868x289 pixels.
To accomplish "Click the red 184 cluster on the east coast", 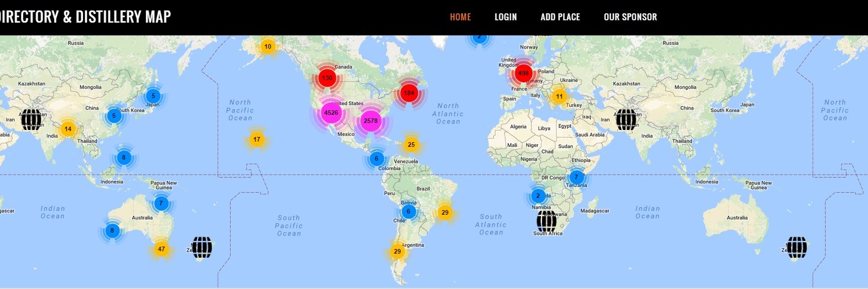I will pyautogui.click(x=409, y=93).
